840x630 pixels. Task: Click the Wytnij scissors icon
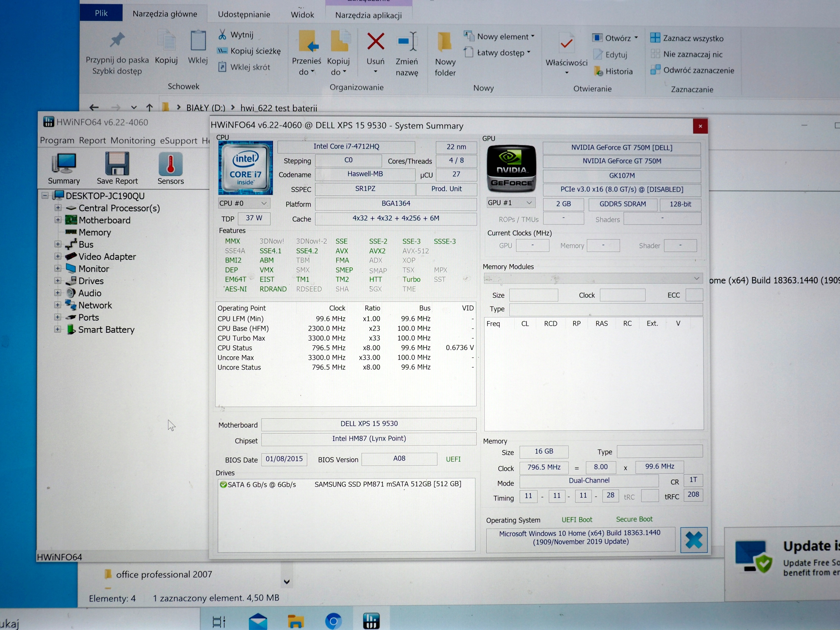(222, 34)
